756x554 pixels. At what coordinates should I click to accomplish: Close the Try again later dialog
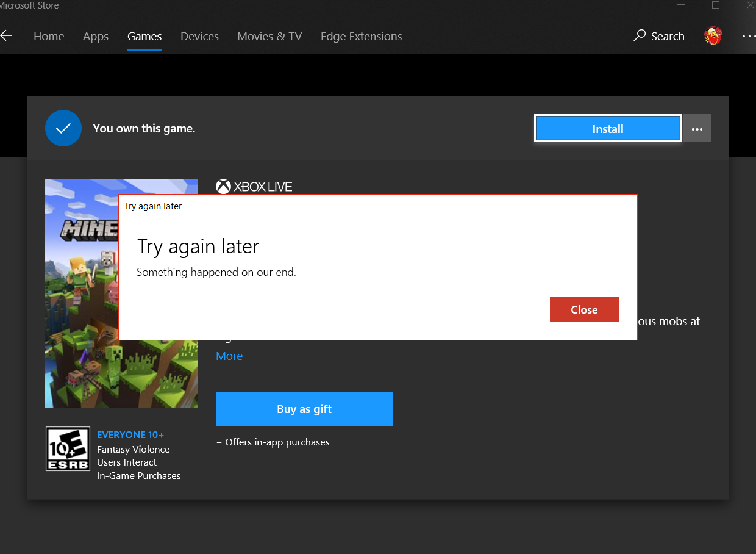(x=584, y=309)
